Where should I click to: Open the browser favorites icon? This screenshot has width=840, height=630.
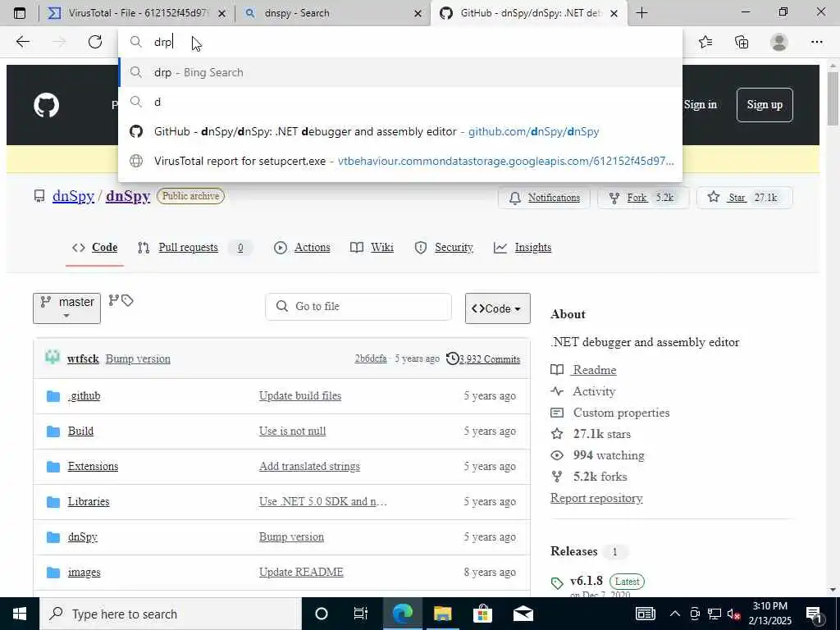[705, 42]
